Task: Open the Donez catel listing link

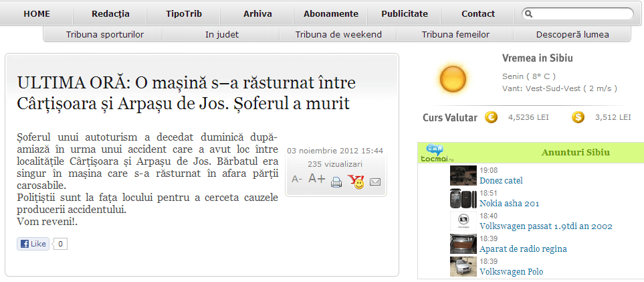Action: tap(501, 180)
